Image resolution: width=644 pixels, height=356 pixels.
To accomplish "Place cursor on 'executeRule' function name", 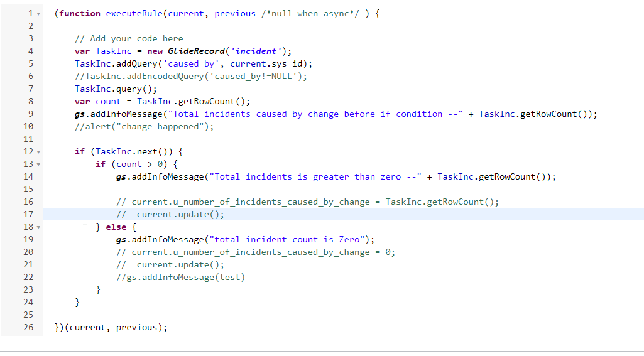I will [x=134, y=14].
